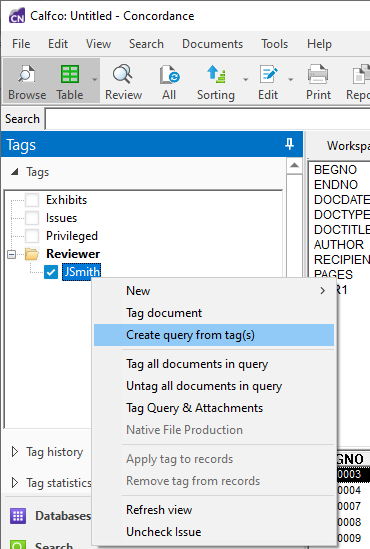Viewport: 370px width, 549px height.
Task: Choose Untag all documents in query
Action: (214, 386)
